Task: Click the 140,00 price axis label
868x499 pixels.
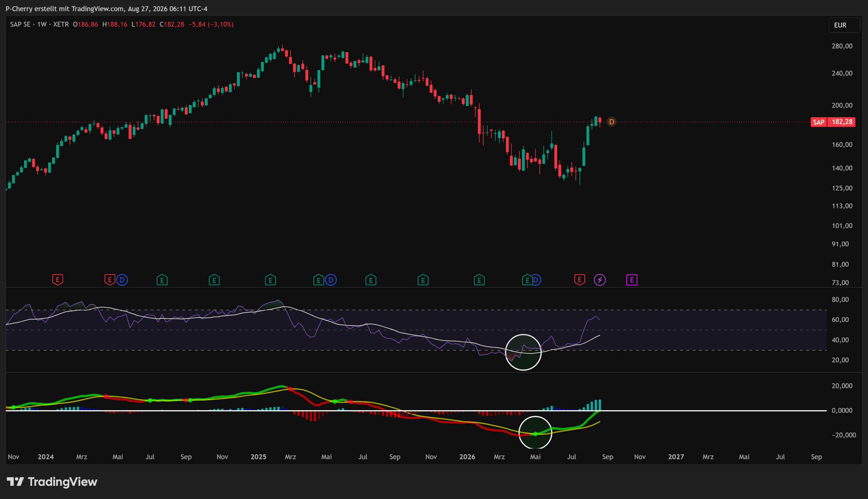Action: (842, 168)
